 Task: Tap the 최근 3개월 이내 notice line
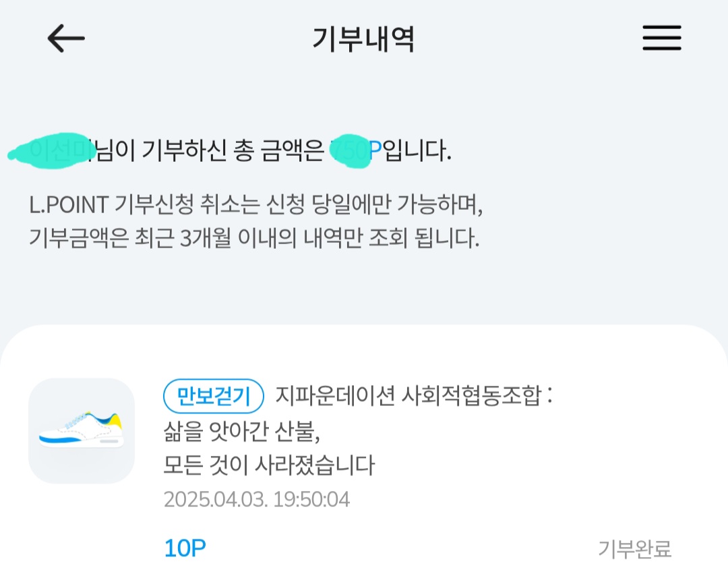tap(254, 239)
